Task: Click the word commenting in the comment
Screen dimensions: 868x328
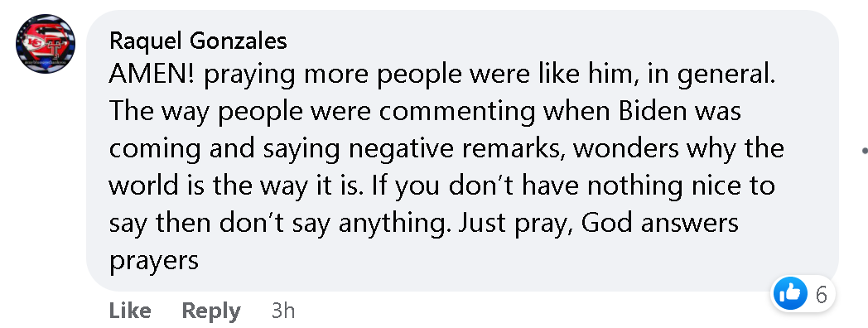Action: (457, 113)
